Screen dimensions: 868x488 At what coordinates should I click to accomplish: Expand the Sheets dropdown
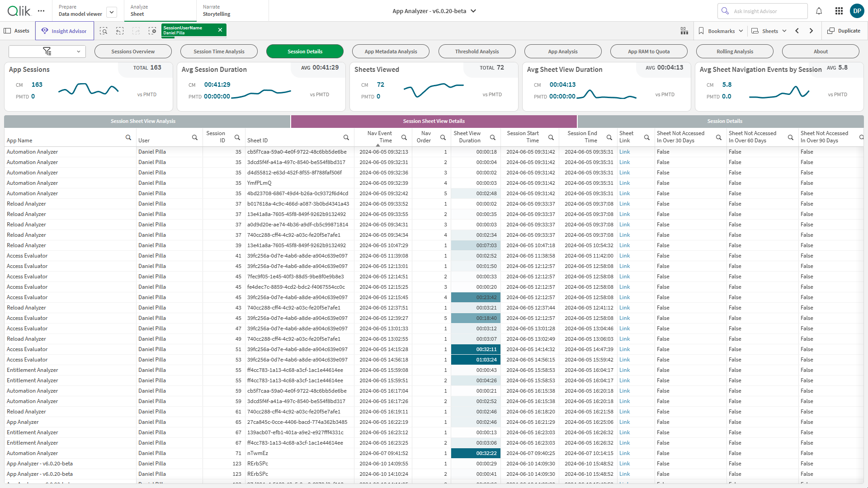pyautogui.click(x=769, y=31)
